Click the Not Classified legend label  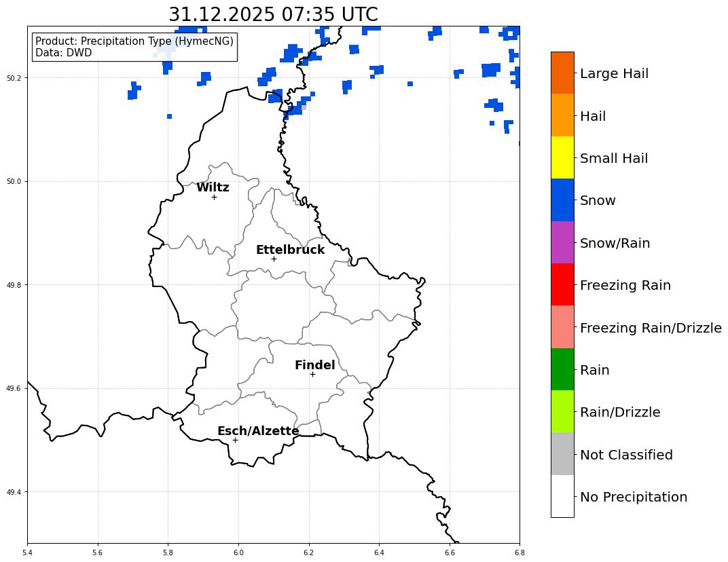(x=626, y=455)
